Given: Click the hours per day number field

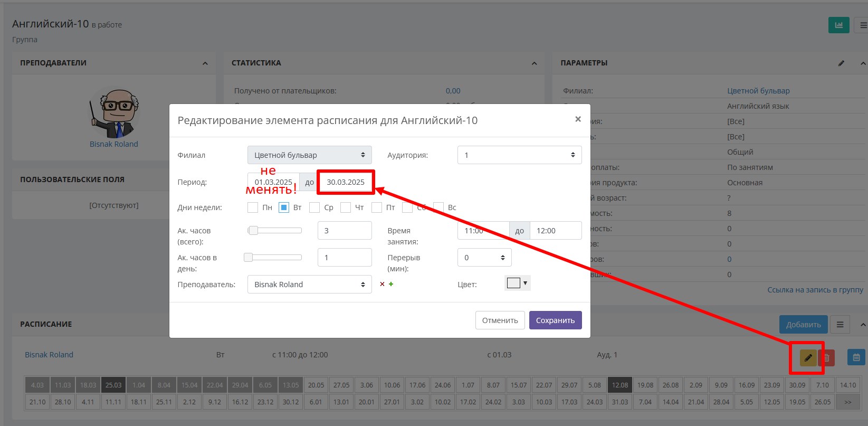Looking at the screenshot, I should point(345,258).
